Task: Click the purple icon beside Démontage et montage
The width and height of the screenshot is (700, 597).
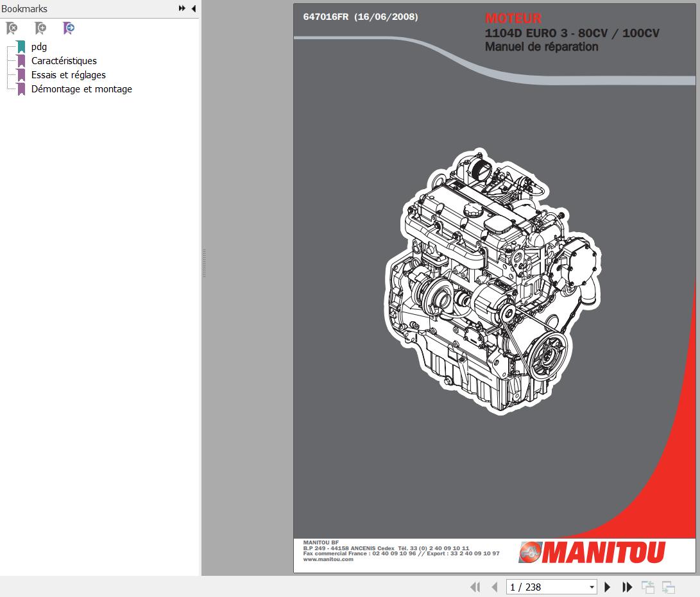Action: pyautogui.click(x=21, y=89)
